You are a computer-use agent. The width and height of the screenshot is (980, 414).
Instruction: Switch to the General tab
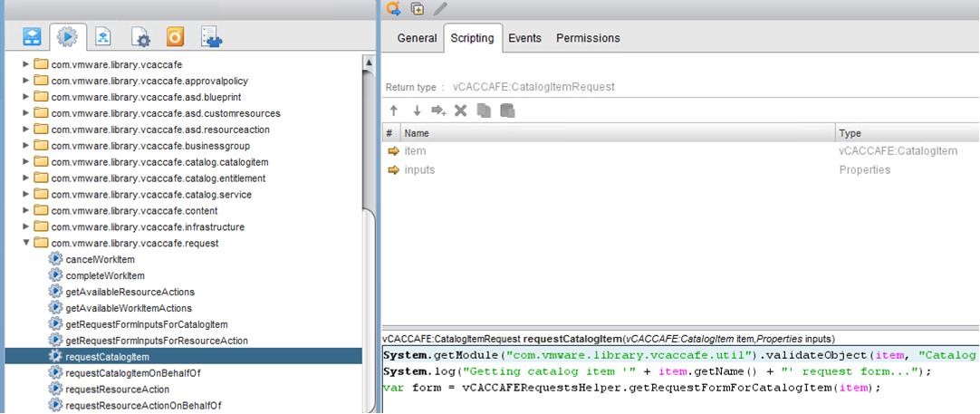point(417,38)
